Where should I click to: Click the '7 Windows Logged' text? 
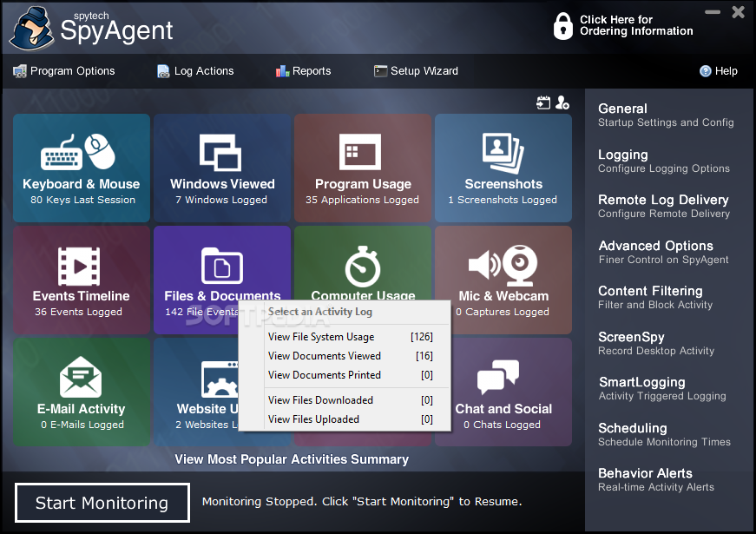click(x=221, y=200)
